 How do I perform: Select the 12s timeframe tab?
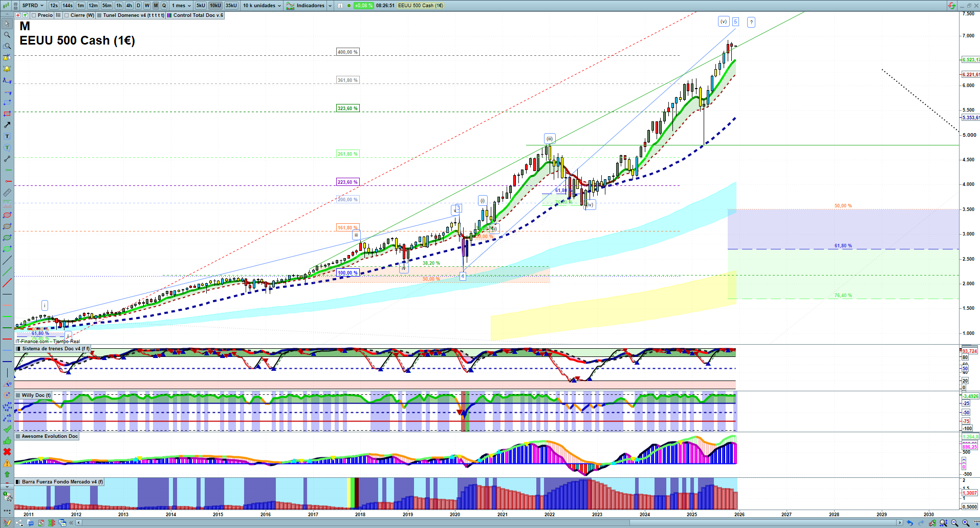[54, 6]
